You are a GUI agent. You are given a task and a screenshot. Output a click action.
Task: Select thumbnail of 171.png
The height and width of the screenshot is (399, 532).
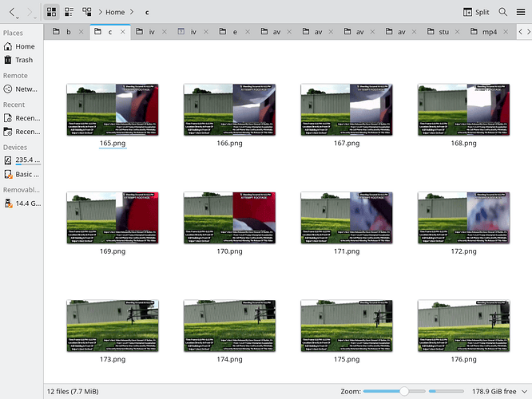coord(347,218)
